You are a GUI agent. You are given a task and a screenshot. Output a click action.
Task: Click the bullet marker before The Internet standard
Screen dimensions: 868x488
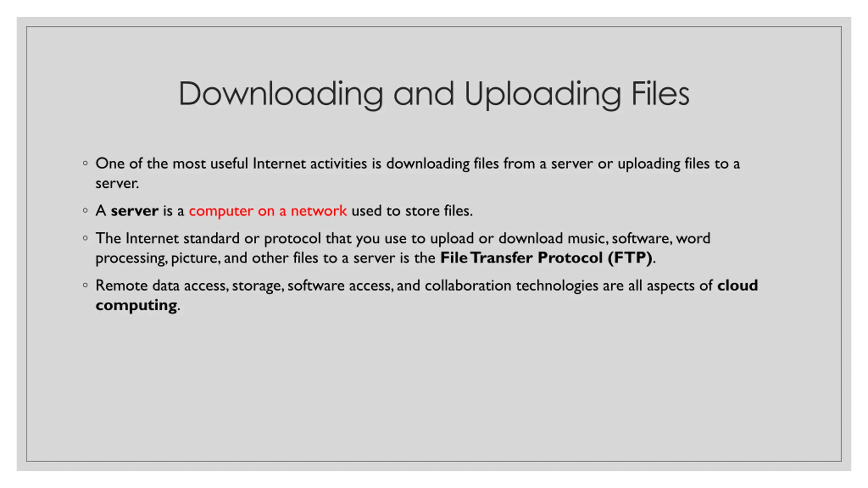85,238
